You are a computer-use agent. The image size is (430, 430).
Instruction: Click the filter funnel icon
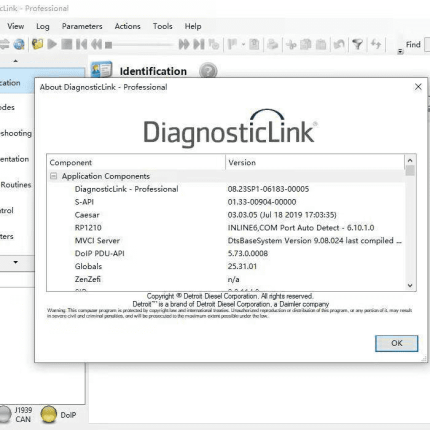point(357,44)
